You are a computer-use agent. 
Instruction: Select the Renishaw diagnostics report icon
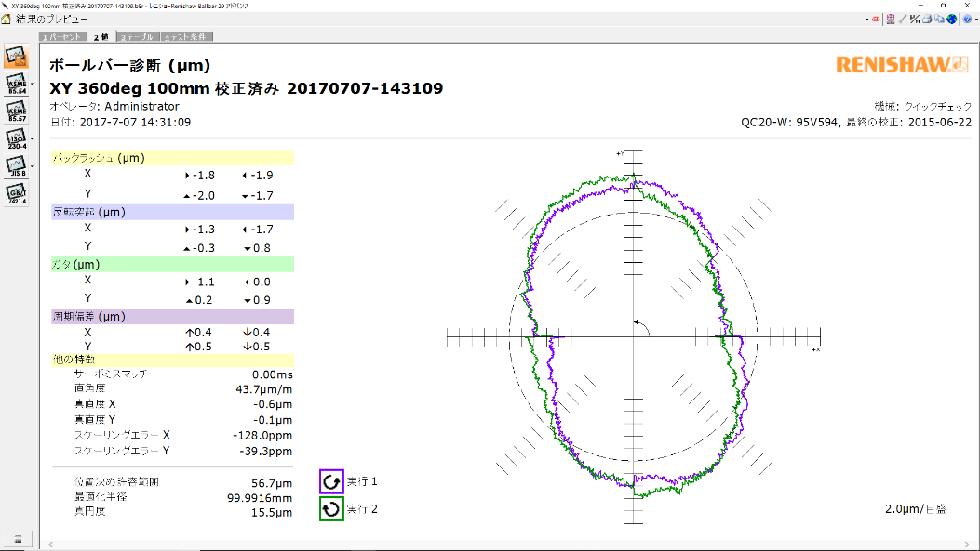[x=15, y=56]
